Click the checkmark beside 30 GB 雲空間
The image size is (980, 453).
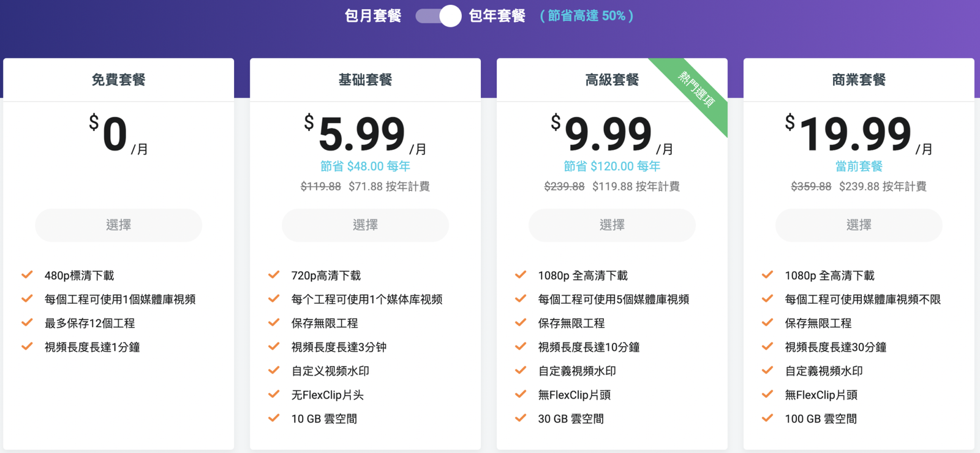pyautogui.click(x=521, y=418)
